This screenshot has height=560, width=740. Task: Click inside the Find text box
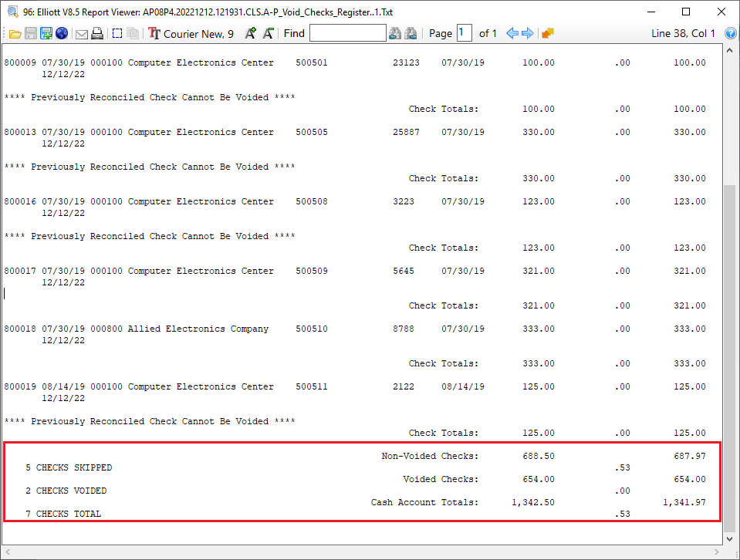348,33
